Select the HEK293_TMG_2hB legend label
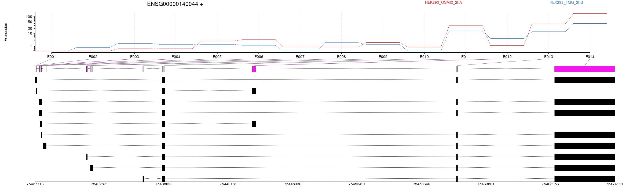644x188 pixels. (x=566, y=2)
